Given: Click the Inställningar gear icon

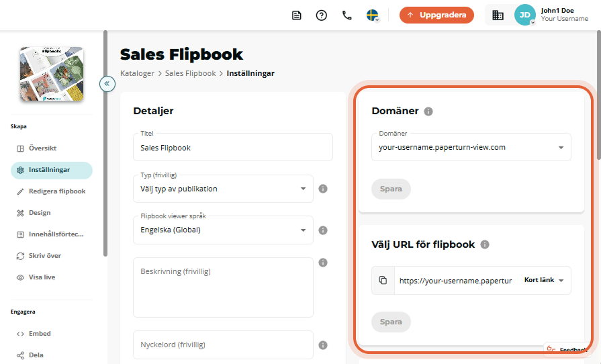Looking at the screenshot, I should pyautogui.click(x=20, y=170).
